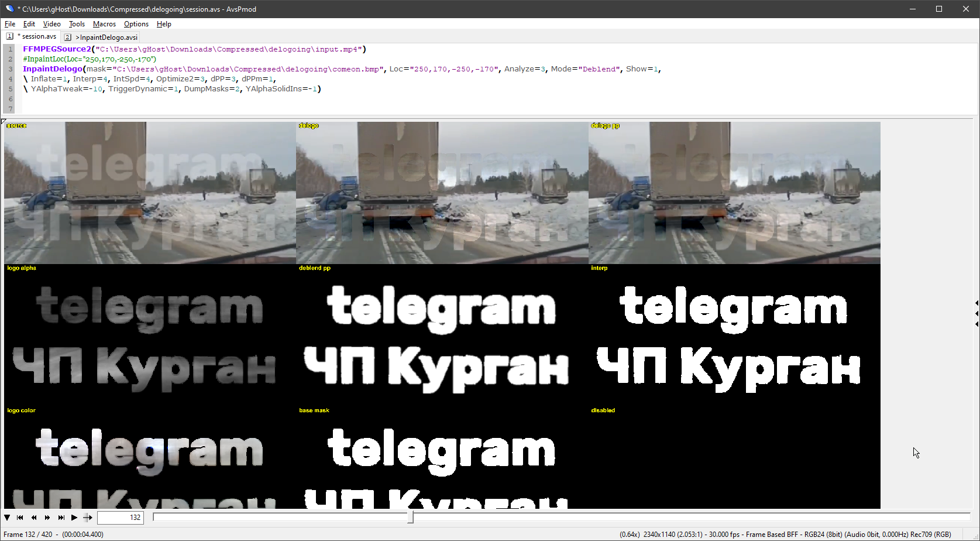This screenshot has width=980, height=541.
Task: Click the Inflate=1 parameter
Action: [x=50, y=79]
